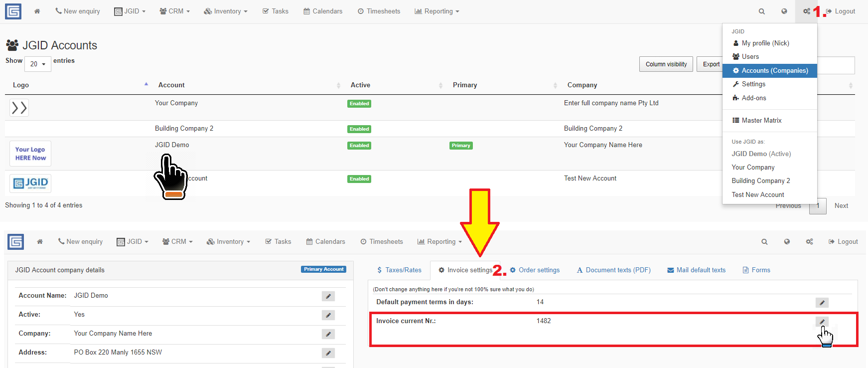
Task: Click Logout in lower navbar
Action: click(843, 242)
